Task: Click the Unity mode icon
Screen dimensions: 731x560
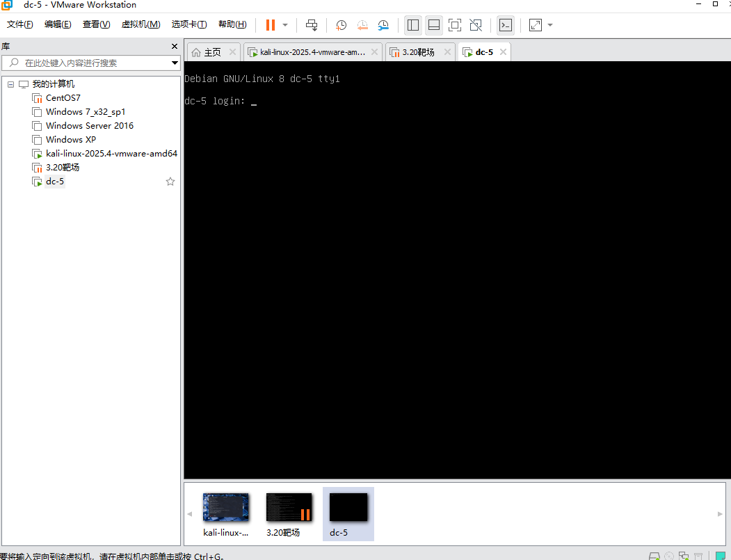Action: [x=476, y=25]
